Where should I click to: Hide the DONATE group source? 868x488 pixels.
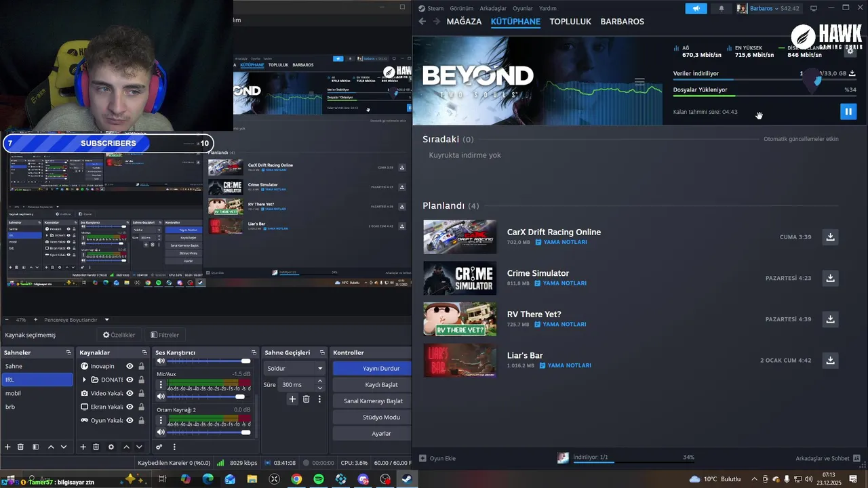130,380
